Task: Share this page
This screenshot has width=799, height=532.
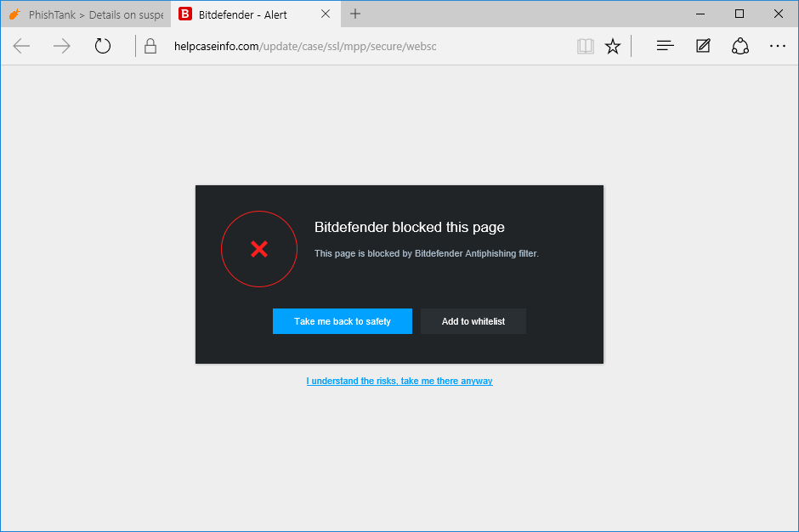Action: click(x=739, y=46)
